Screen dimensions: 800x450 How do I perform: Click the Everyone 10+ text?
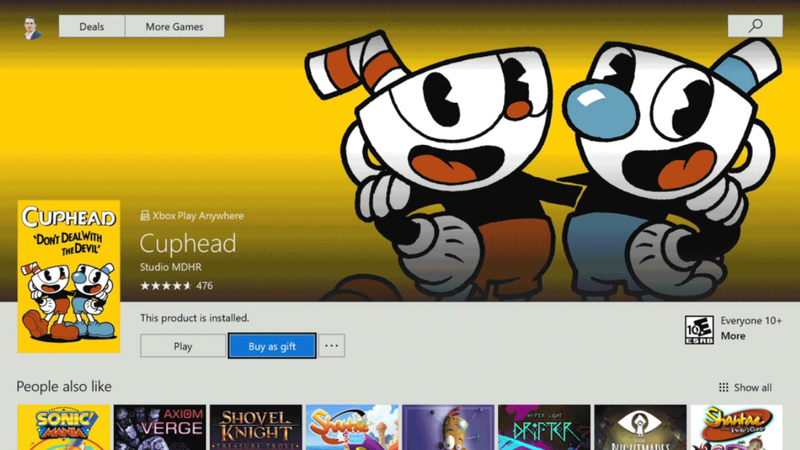pyautogui.click(x=751, y=320)
